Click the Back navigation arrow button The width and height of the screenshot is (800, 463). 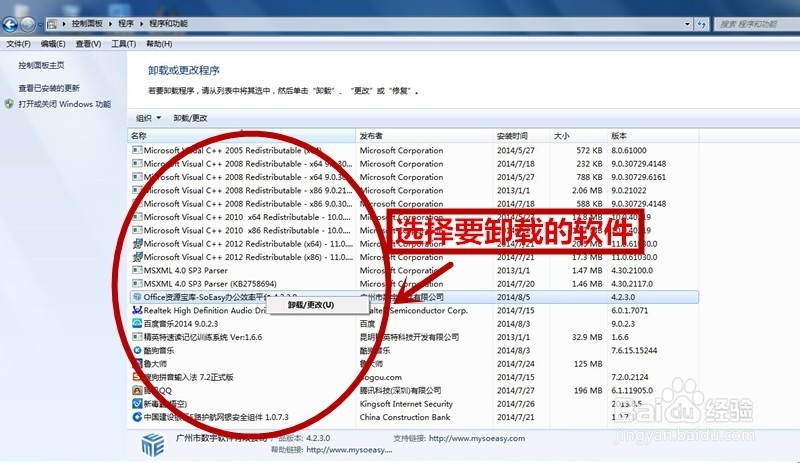[10, 24]
